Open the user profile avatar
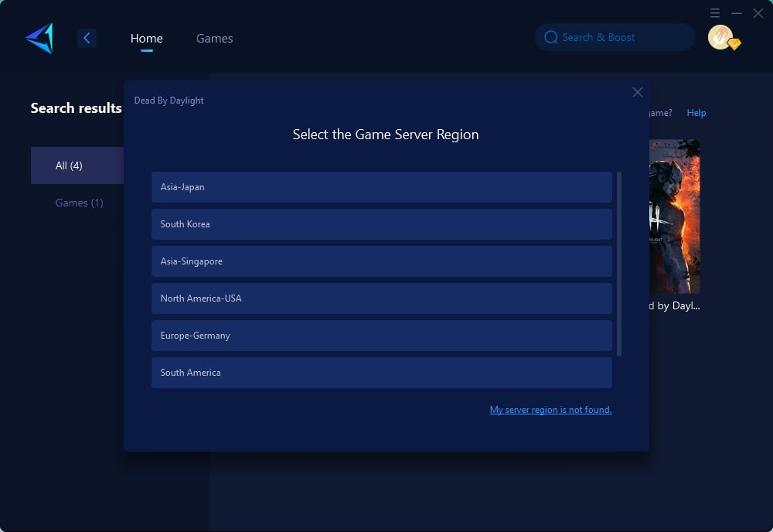 [720, 37]
